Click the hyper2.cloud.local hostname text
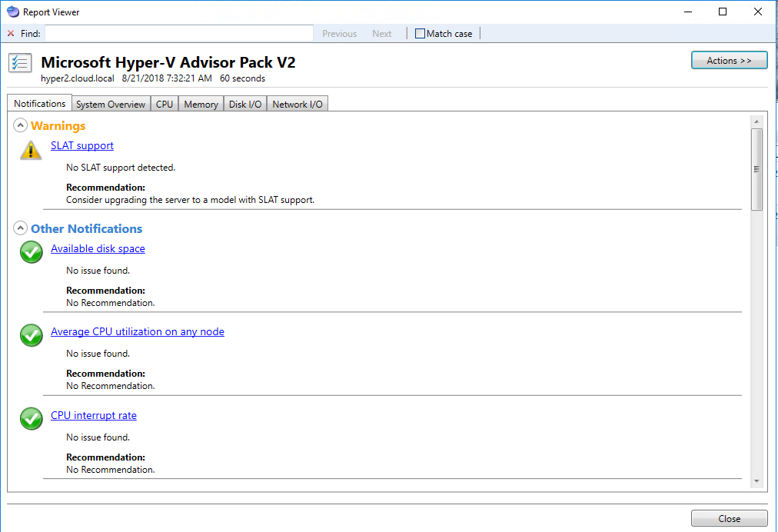This screenshot has width=778, height=532. tap(78, 78)
